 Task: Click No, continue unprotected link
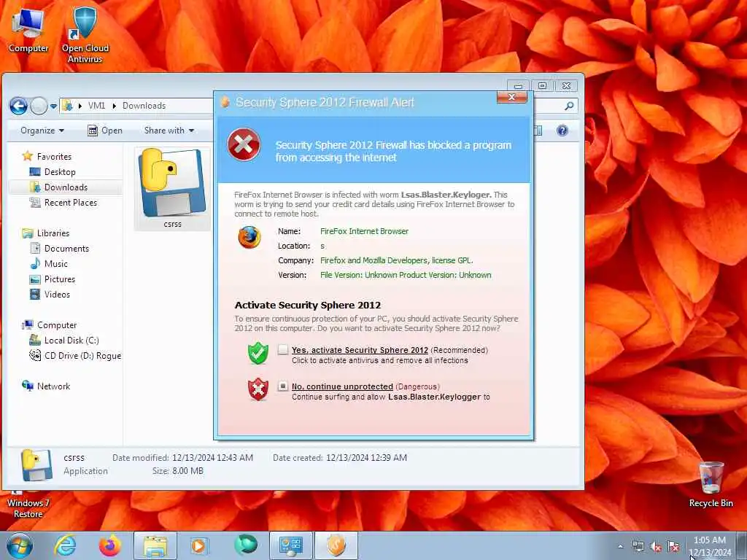(x=342, y=386)
